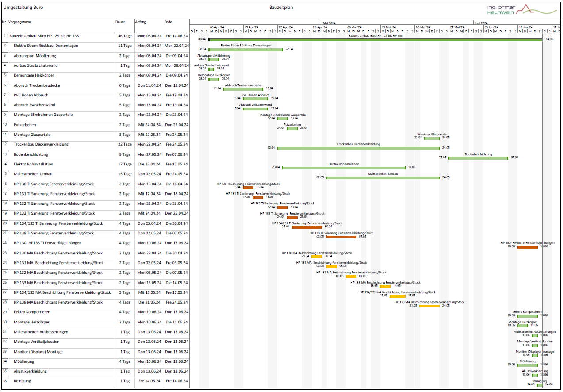Select the '17 Tage' duration cell

[x=124, y=164]
